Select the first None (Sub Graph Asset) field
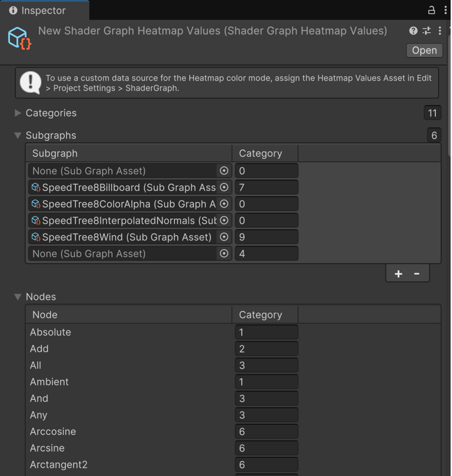 130,171
